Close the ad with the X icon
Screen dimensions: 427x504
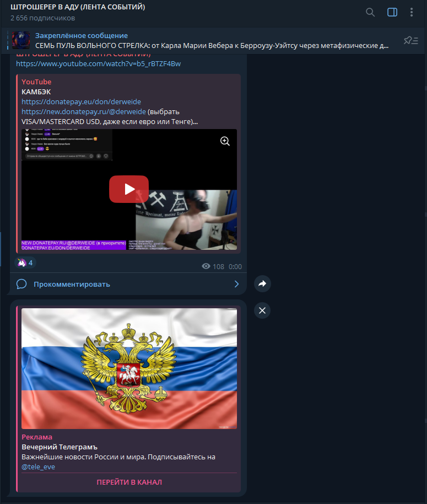coord(262,310)
